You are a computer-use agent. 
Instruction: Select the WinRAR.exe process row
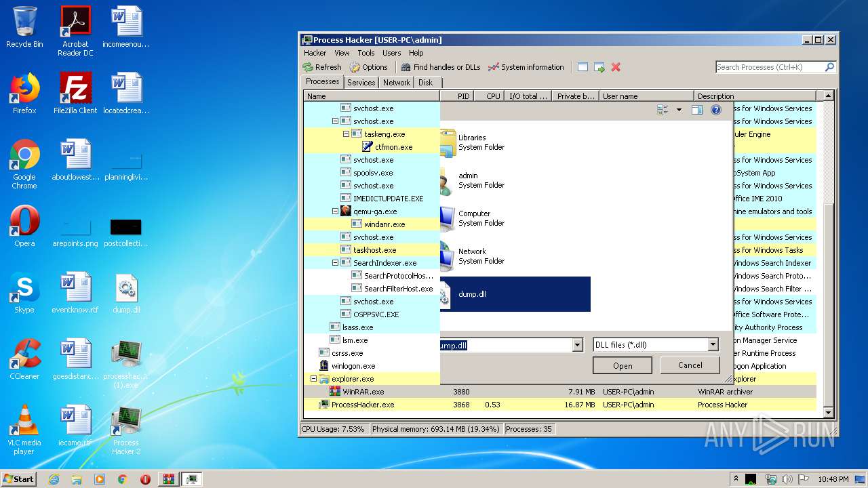pyautogui.click(x=560, y=392)
